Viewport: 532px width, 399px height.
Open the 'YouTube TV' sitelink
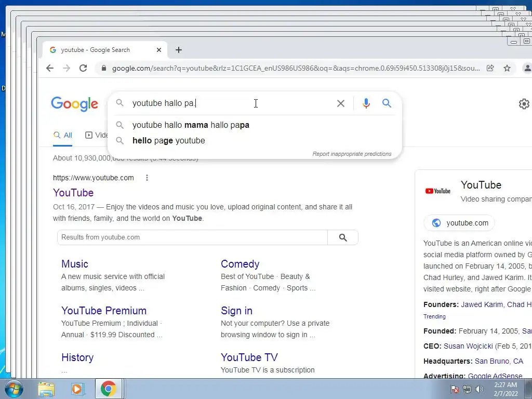click(249, 357)
